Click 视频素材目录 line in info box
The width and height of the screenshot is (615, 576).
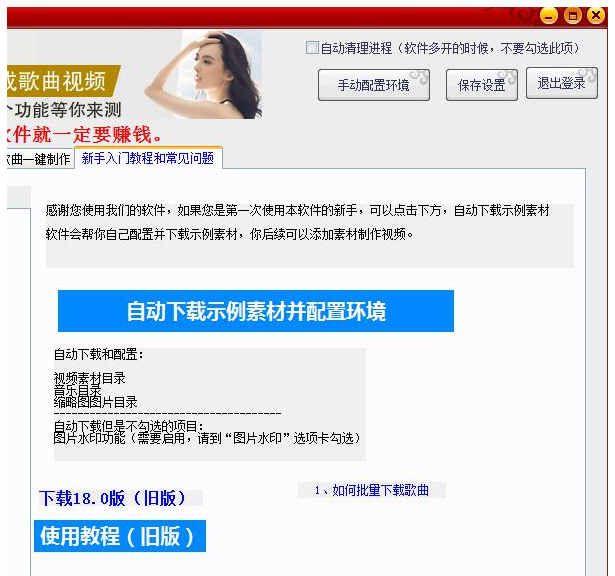tap(89, 378)
